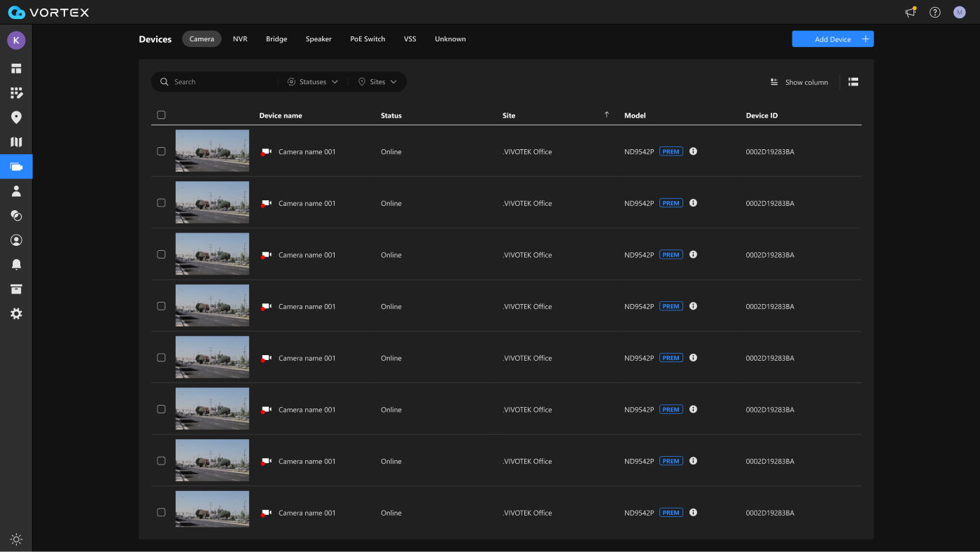Click "Online" status in the sixth row

point(391,410)
